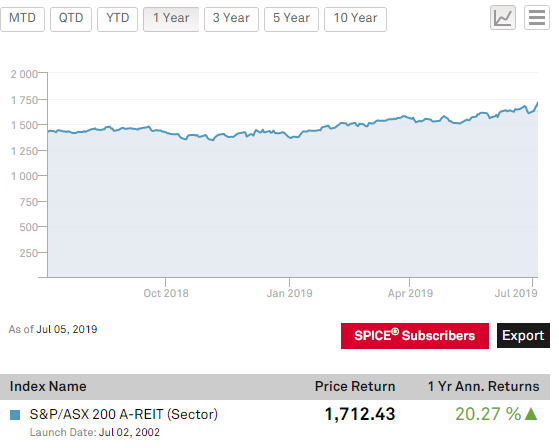
Task: Open the hamburger chart menu
Action: pos(537,17)
